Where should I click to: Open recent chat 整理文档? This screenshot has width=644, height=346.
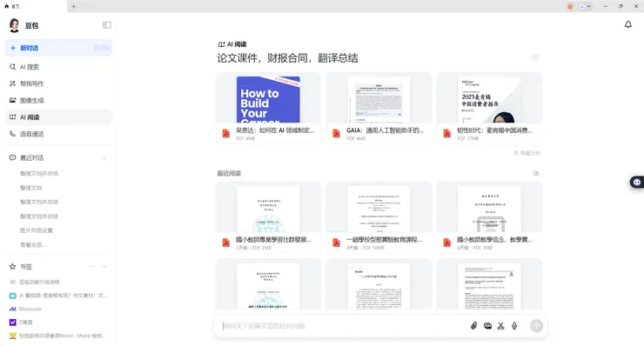(30, 188)
